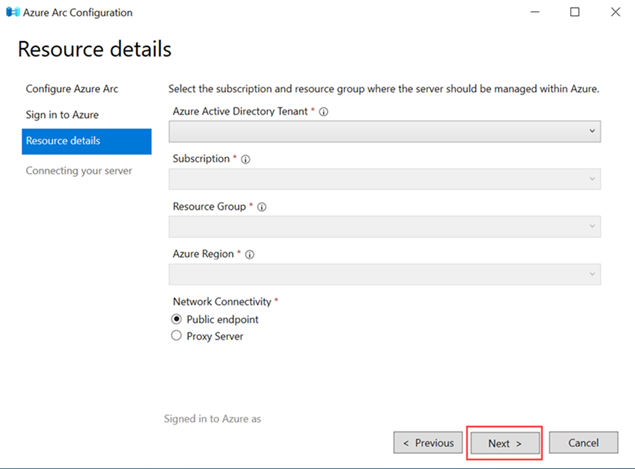Click info icon beside Subscription label
Screen dimensions: 635x469
click(246, 159)
